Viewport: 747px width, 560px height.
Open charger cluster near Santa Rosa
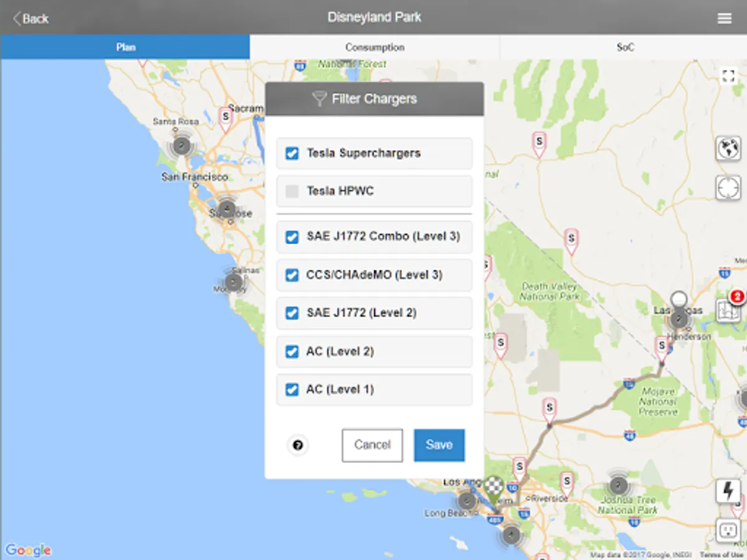coord(181,146)
